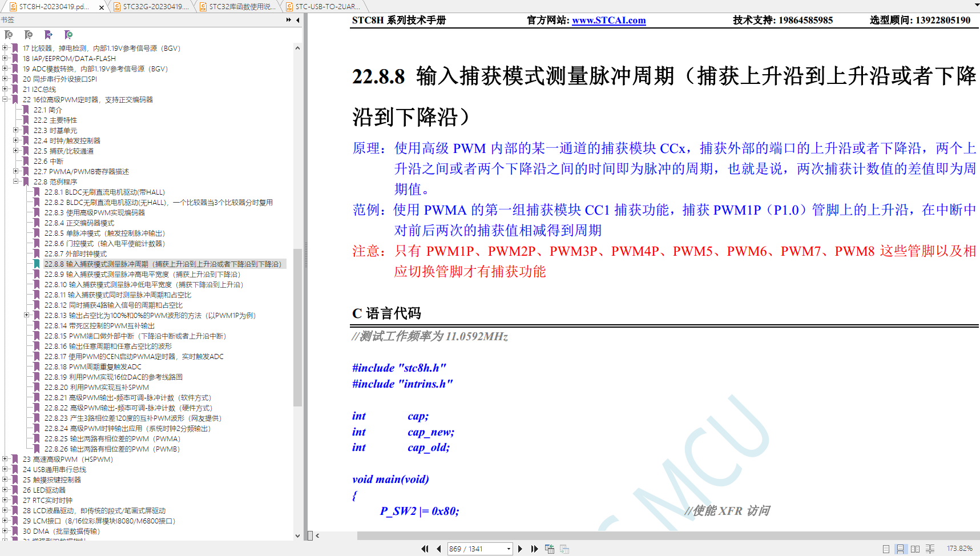Go to next page using right arrow
The height and width of the screenshot is (556, 980).
click(x=520, y=549)
